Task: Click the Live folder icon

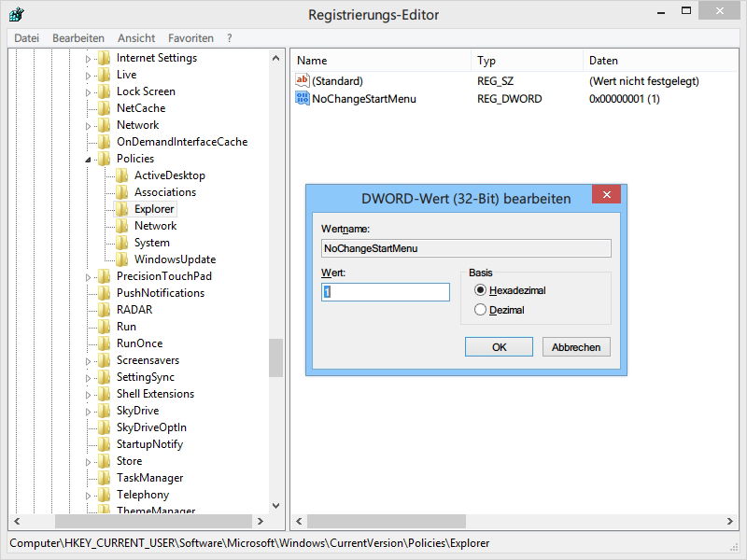Action: coord(104,75)
